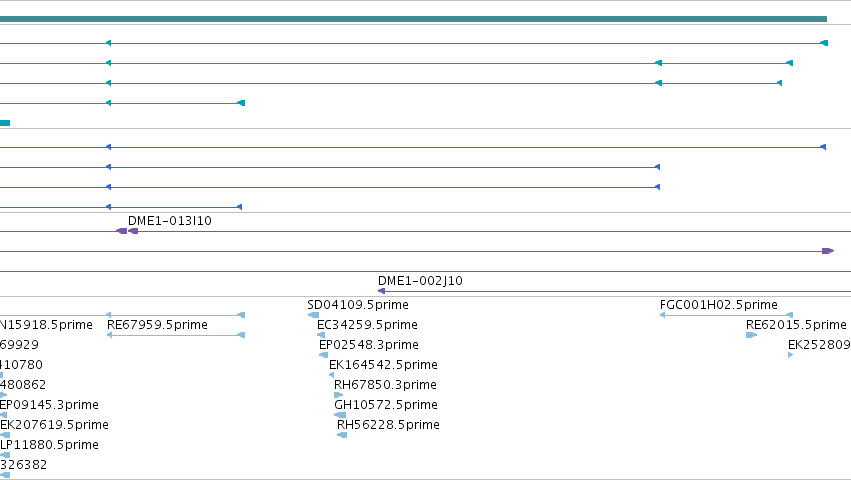The width and height of the screenshot is (851, 480).
Task: Click the small arrow beneath EP02548.3prime
Action: point(323,355)
